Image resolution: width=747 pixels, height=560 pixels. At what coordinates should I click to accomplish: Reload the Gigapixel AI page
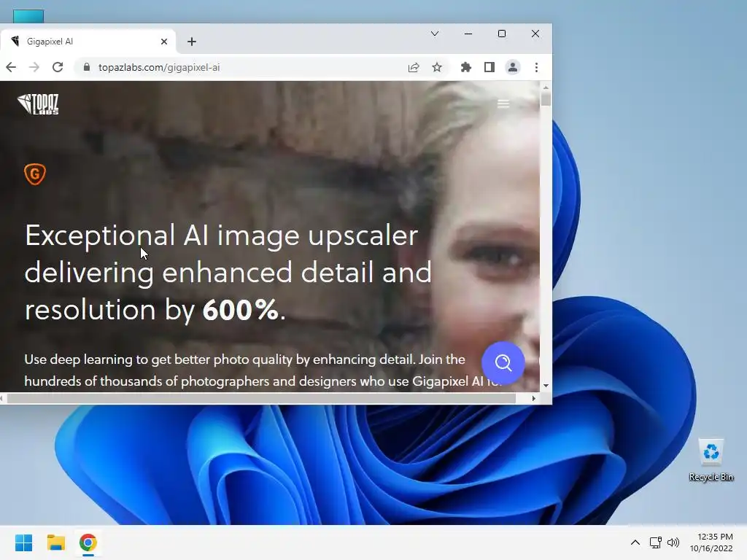(58, 67)
